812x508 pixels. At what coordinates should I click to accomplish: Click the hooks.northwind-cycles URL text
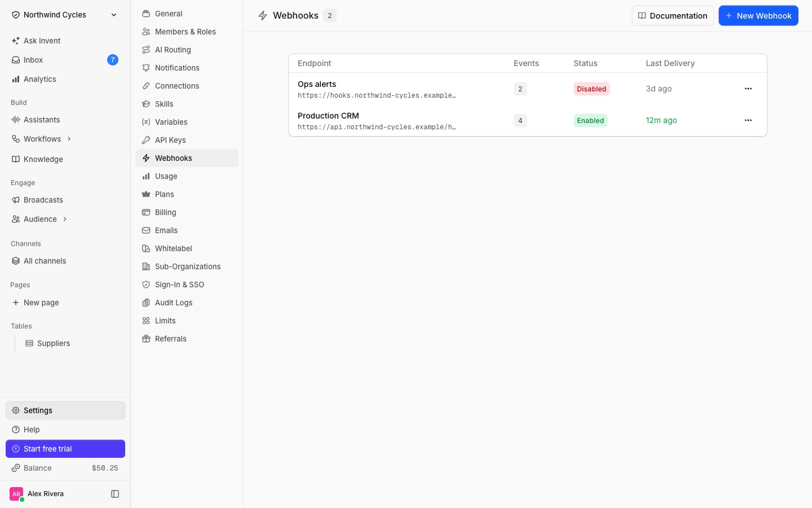coord(377,95)
